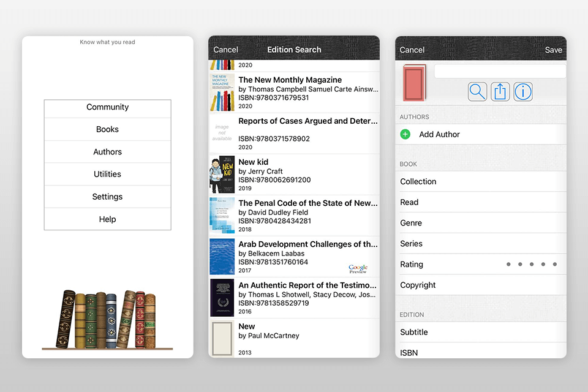
Task: Open the Series field
Action: point(481,243)
